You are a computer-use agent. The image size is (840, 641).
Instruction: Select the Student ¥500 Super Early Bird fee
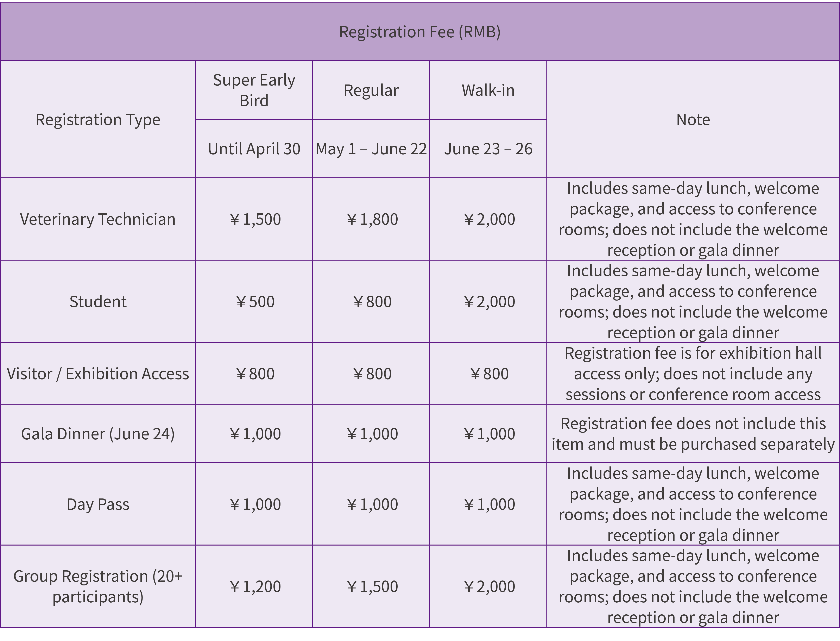pyautogui.click(x=255, y=302)
